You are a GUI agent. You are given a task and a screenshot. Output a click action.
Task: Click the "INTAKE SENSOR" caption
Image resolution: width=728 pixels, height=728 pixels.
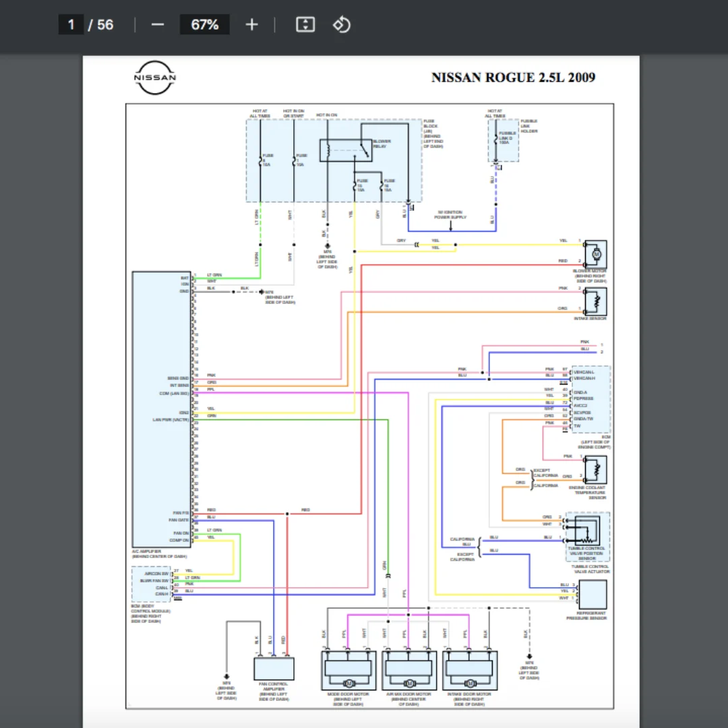590,318
